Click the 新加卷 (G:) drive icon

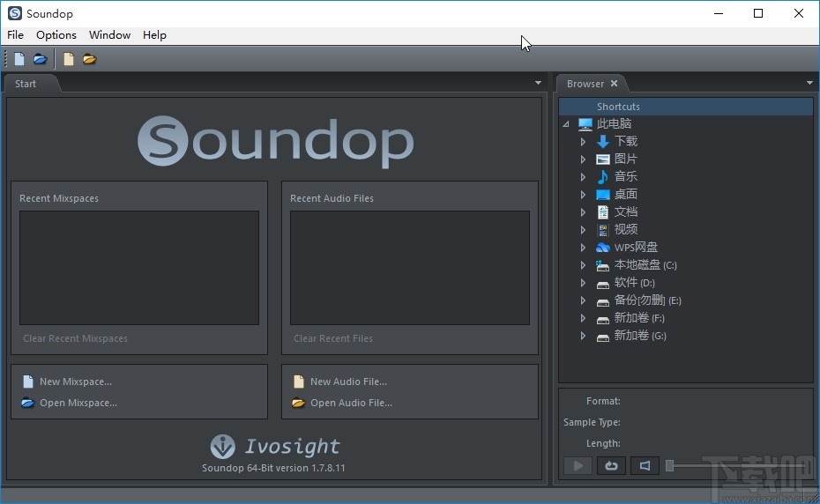coord(603,337)
